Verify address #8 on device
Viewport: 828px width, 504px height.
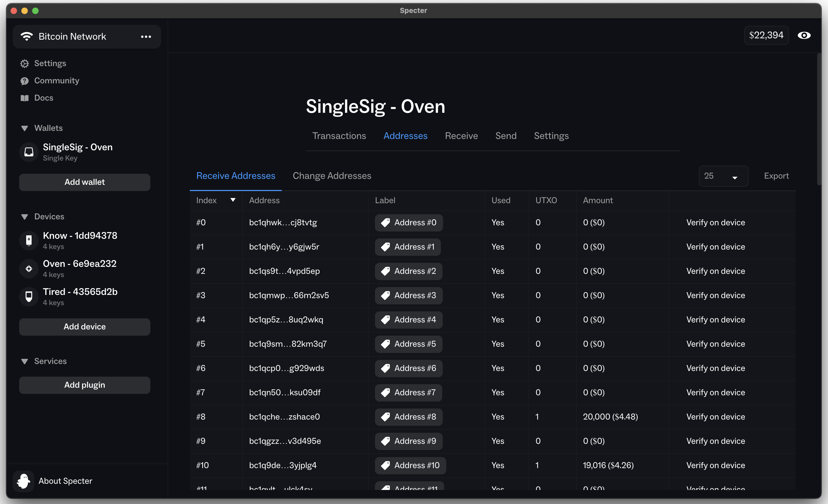[715, 417]
